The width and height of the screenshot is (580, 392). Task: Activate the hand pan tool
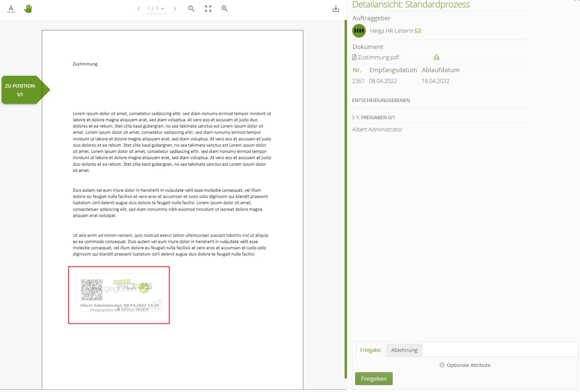28,9
